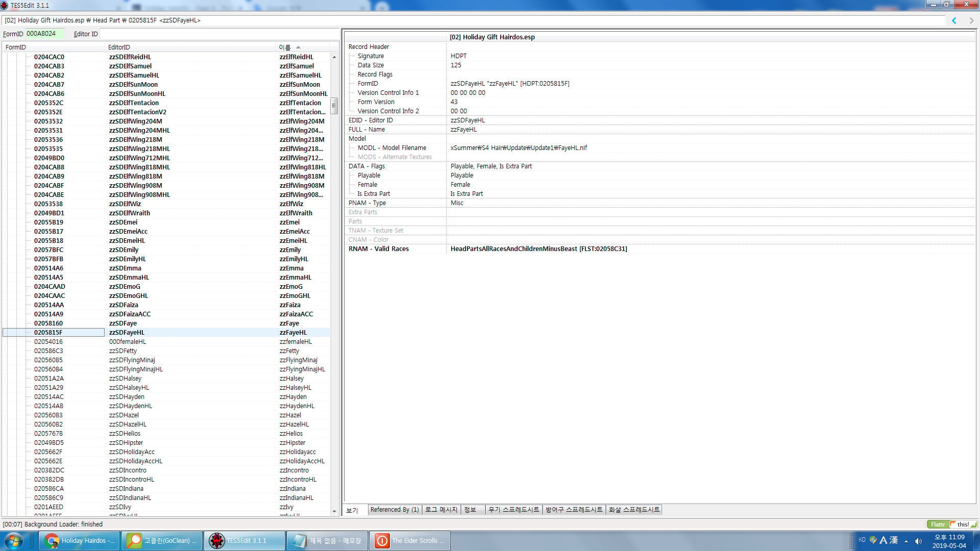
Task: Select record zzSDFlyingMinajHL
Action: 166,369
